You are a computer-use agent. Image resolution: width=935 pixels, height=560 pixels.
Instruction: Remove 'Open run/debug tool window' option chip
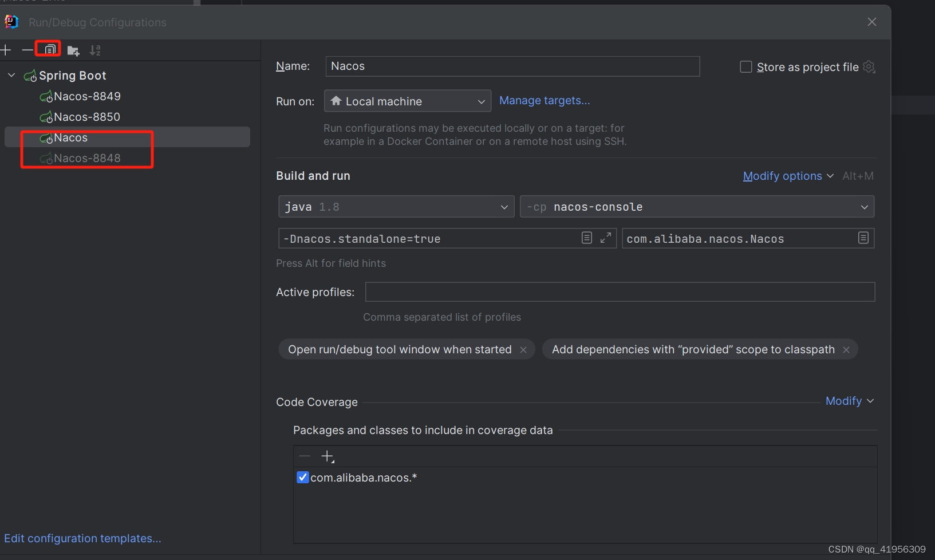click(x=523, y=350)
